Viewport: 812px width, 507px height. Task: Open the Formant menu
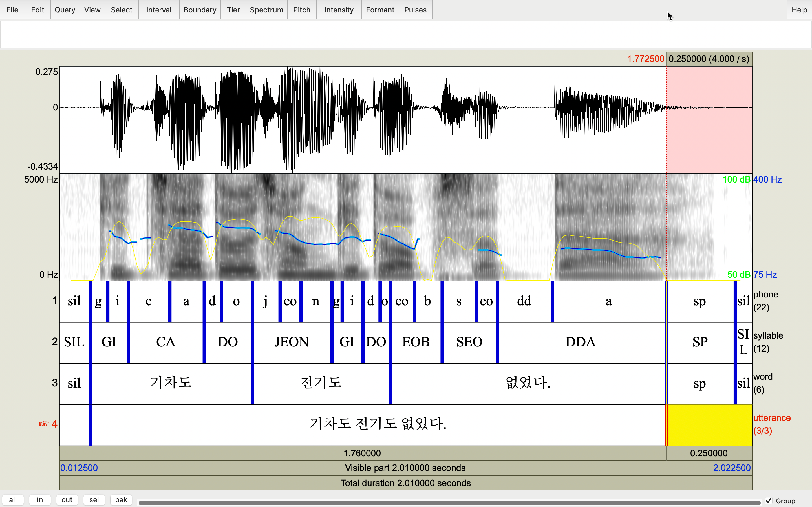point(380,10)
